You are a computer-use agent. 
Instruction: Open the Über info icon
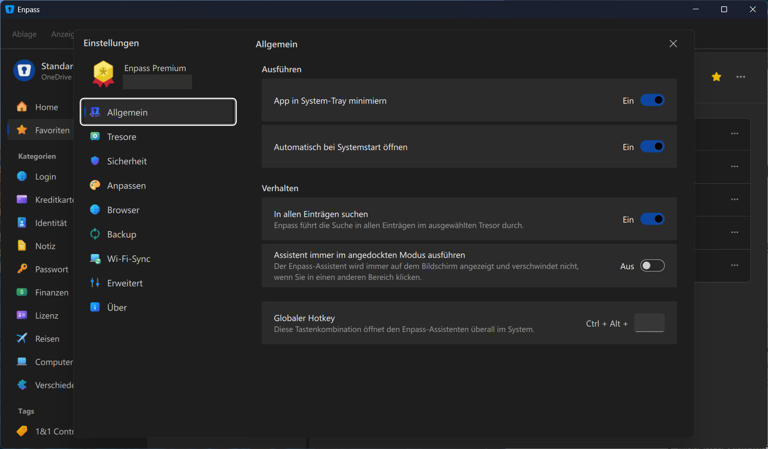95,307
